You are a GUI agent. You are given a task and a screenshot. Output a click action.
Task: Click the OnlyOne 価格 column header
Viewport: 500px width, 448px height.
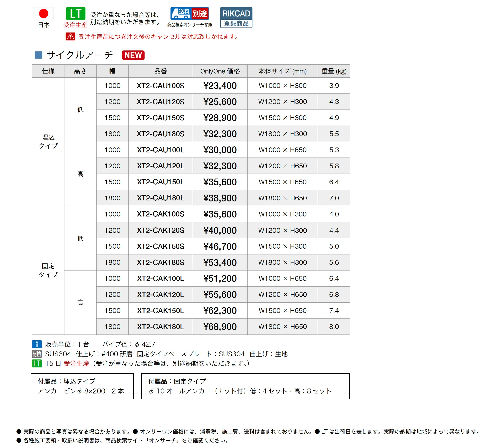(x=220, y=71)
